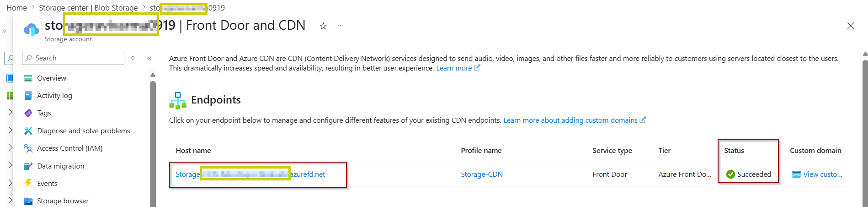Click the View custom domain link
This screenshot has height=207, width=868.
(x=822, y=174)
